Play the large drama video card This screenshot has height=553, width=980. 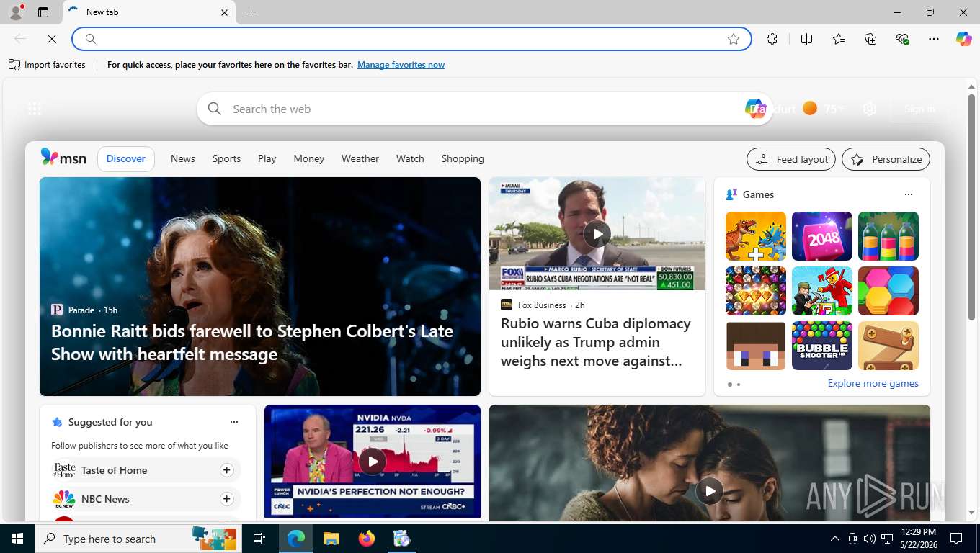(709, 490)
